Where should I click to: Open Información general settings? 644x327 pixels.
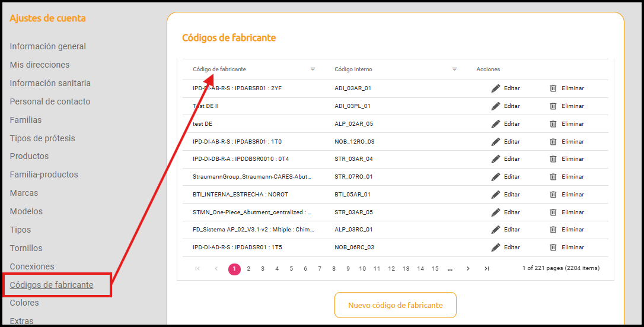click(x=47, y=46)
